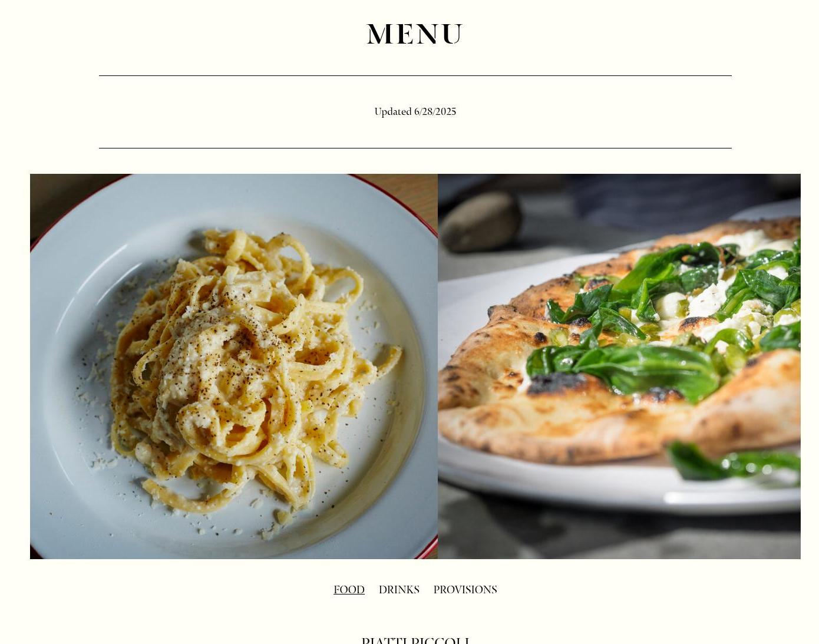This screenshot has height=644, width=819.
Task: Click the blurred stone behind the pizza
Action: click(480, 220)
